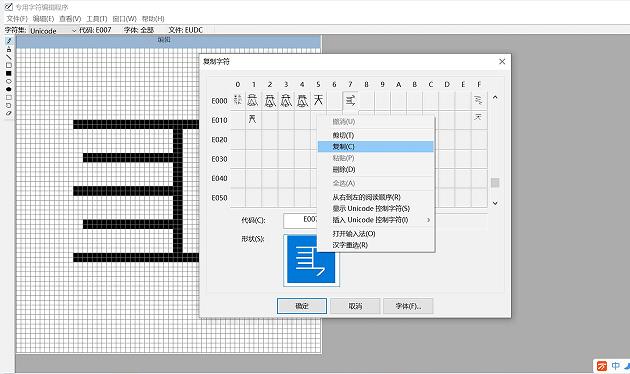Choose 显示 Unicode 控制字符(S) option
Image resolution: width=630 pixels, height=374 pixels.
coord(376,208)
